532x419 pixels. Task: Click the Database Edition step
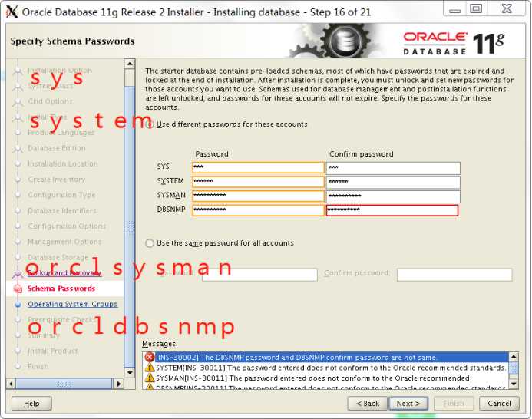[x=57, y=148]
